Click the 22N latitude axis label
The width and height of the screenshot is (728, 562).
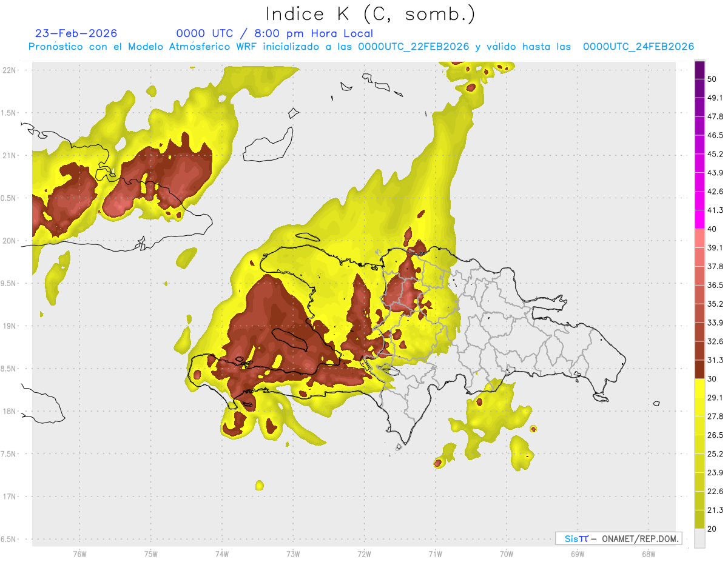9,70
